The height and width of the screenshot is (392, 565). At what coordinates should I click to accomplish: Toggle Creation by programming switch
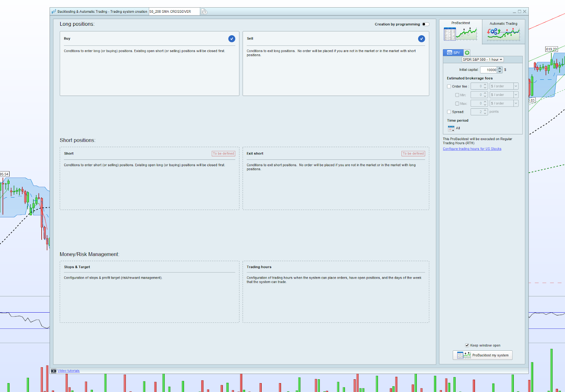[426, 24]
